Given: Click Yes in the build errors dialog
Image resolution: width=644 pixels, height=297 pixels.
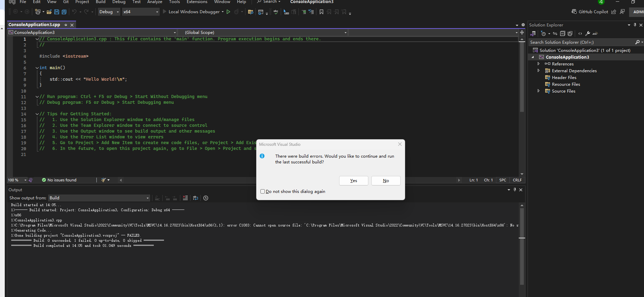Looking at the screenshot, I should click(353, 181).
